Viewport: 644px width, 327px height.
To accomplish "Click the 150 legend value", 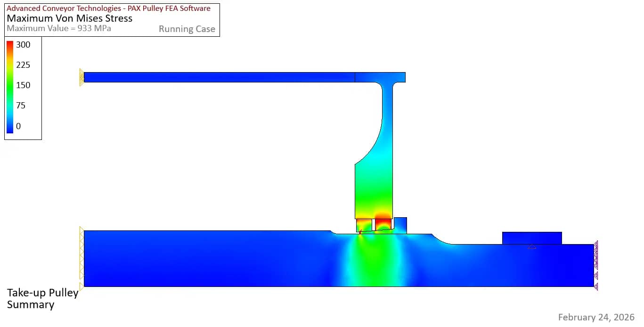I will pyautogui.click(x=23, y=85).
